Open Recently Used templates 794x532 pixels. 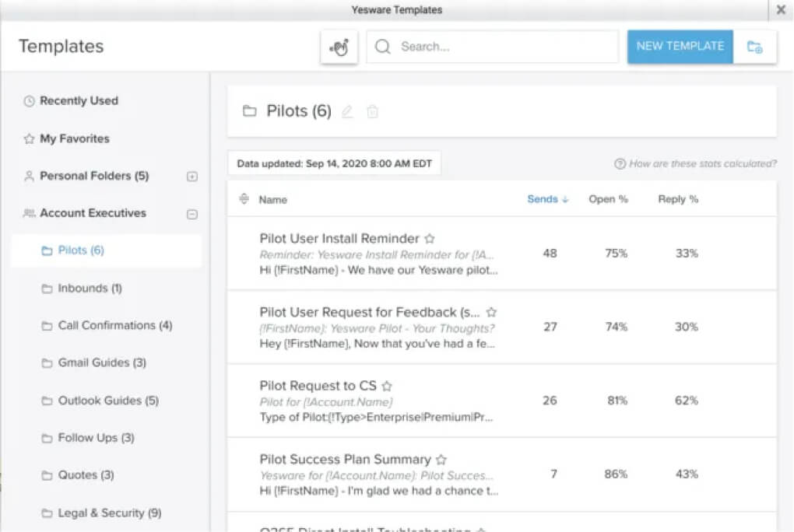tap(79, 101)
